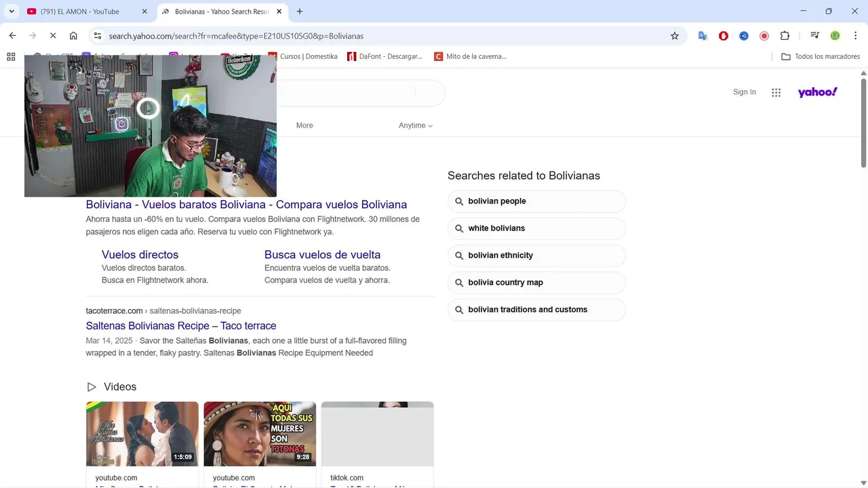This screenshot has width=868, height=488.
Task: Open Boliviana Vuelos baratos ad result
Action: pos(246,205)
